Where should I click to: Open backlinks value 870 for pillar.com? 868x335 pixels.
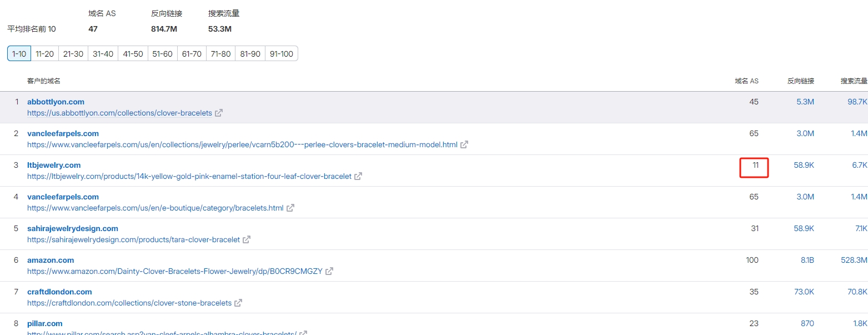click(x=807, y=323)
